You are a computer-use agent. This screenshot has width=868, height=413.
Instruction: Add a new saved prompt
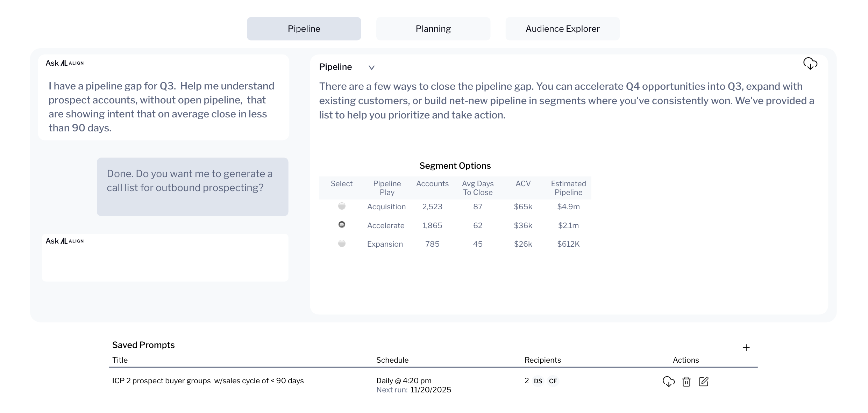tap(746, 347)
